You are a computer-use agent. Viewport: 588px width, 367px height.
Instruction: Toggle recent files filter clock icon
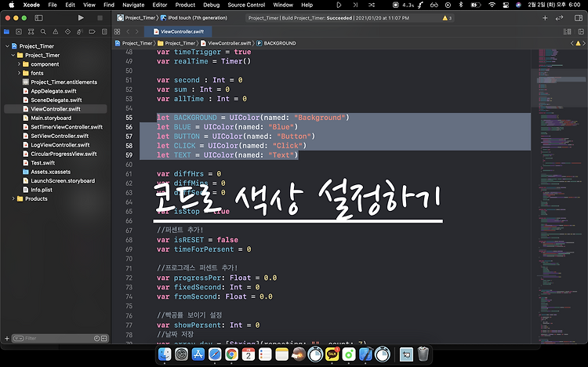point(96,339)
